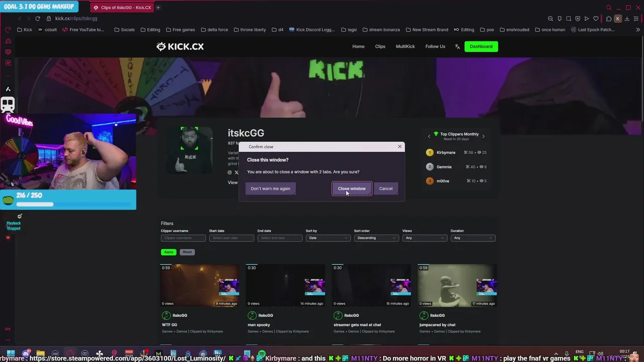Go back with the browser back arrow

pyautogui.click(x=20, y=19)
